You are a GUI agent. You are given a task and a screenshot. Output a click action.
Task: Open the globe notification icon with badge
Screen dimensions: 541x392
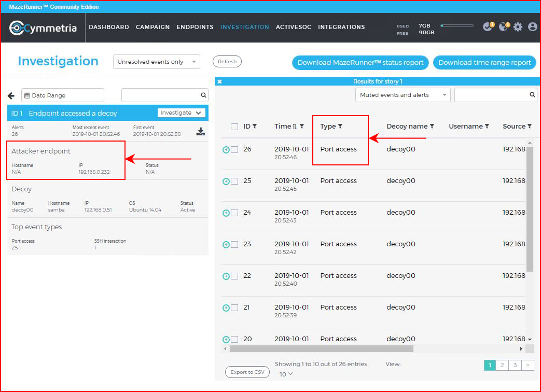pos(504,26)
